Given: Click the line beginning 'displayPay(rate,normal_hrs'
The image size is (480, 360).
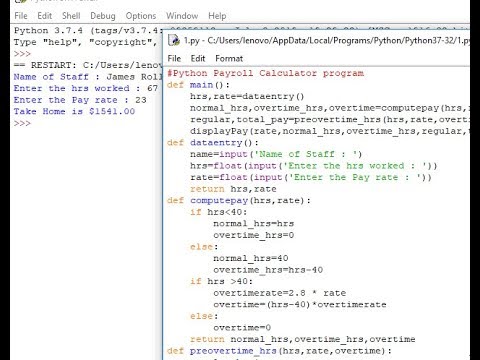Looking at the screenshot, I should coord(330,131).
